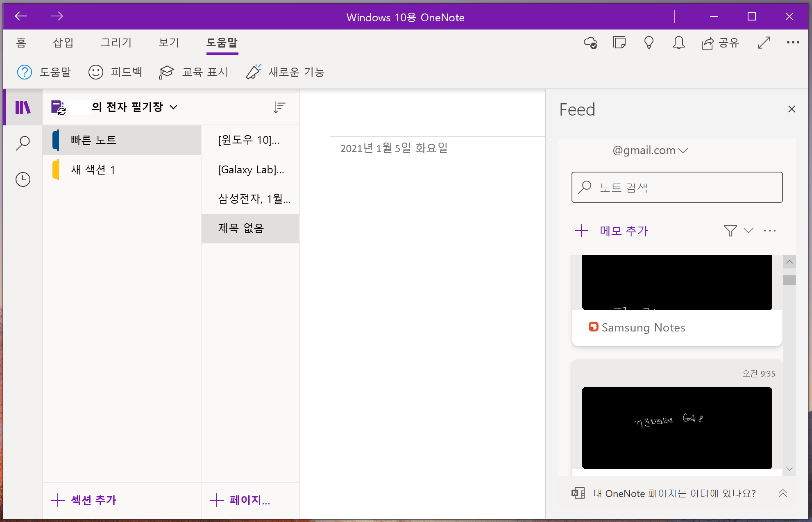Screen dimensions: 812x522
Task: Click the lightbulb tips icon
Action: (x=649, y=43)
